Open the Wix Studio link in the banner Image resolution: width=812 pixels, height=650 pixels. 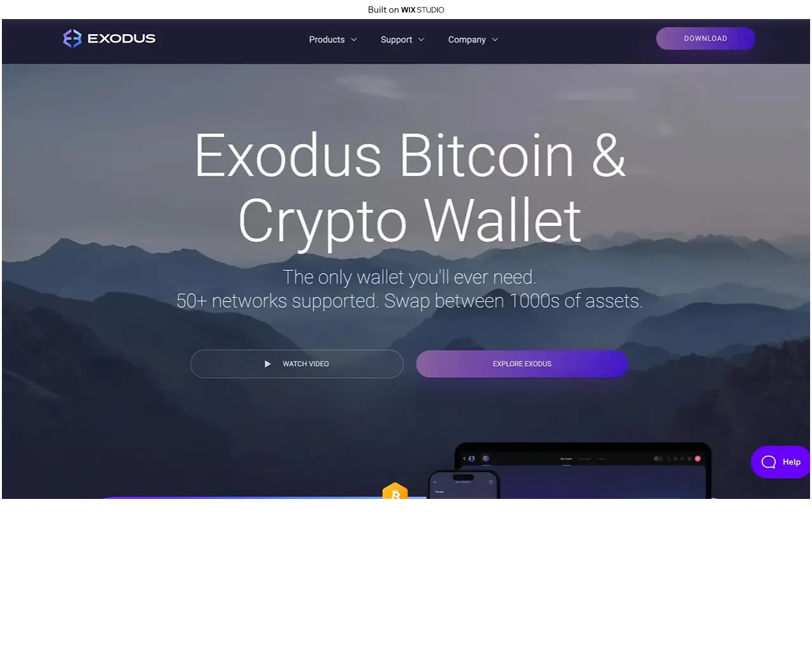point(422,10)
